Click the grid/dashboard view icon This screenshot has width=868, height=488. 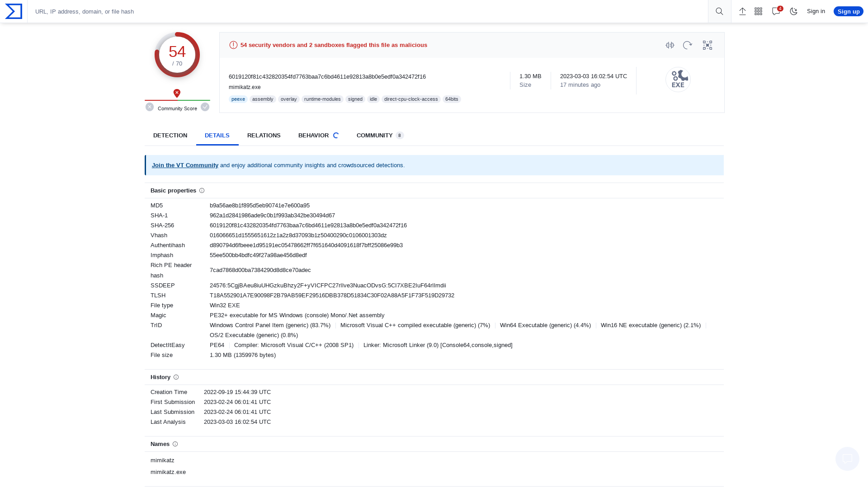click(x=758, y=11)
